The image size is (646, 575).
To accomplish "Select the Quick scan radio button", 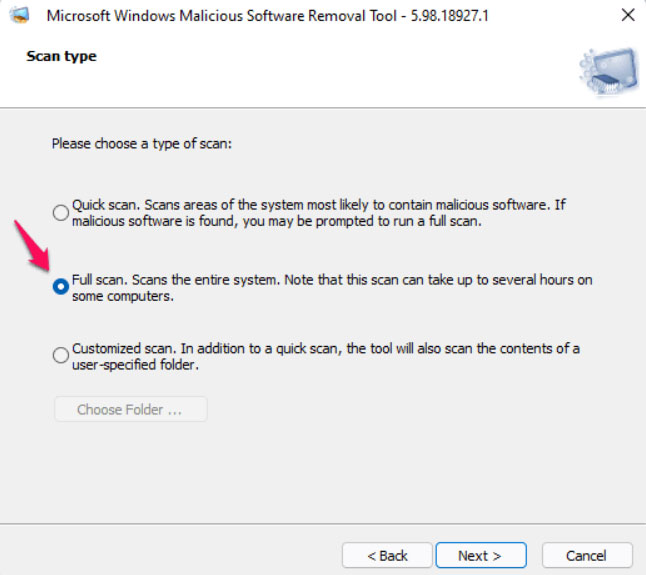I will (x=61, y=212).
